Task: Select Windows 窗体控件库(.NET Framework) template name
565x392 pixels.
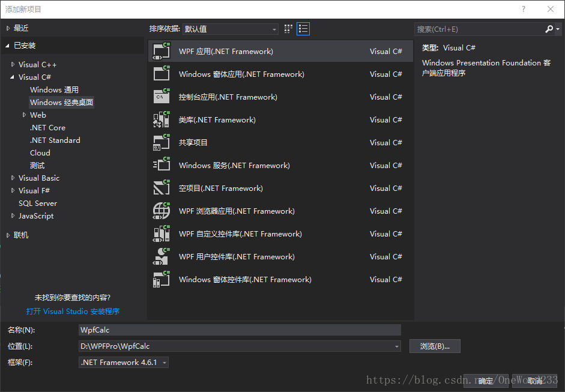Action: pyautogui.click(x=245, y=279)
